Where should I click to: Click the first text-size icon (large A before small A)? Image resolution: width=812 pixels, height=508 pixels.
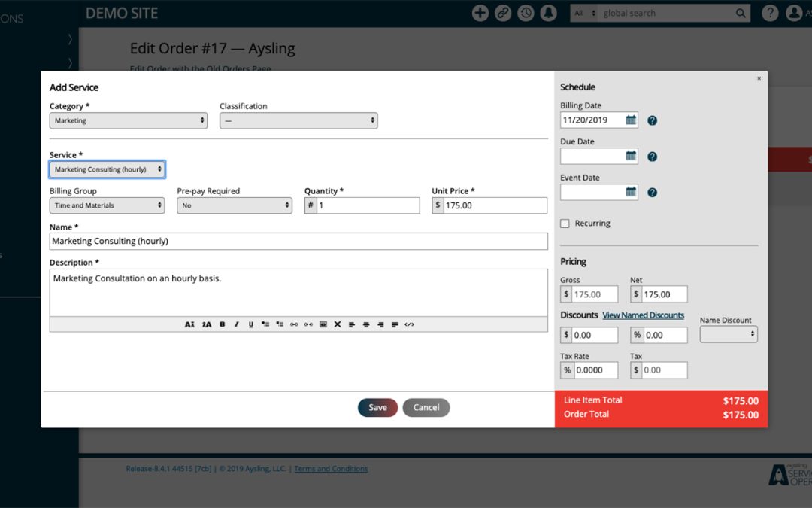[189, 324]
